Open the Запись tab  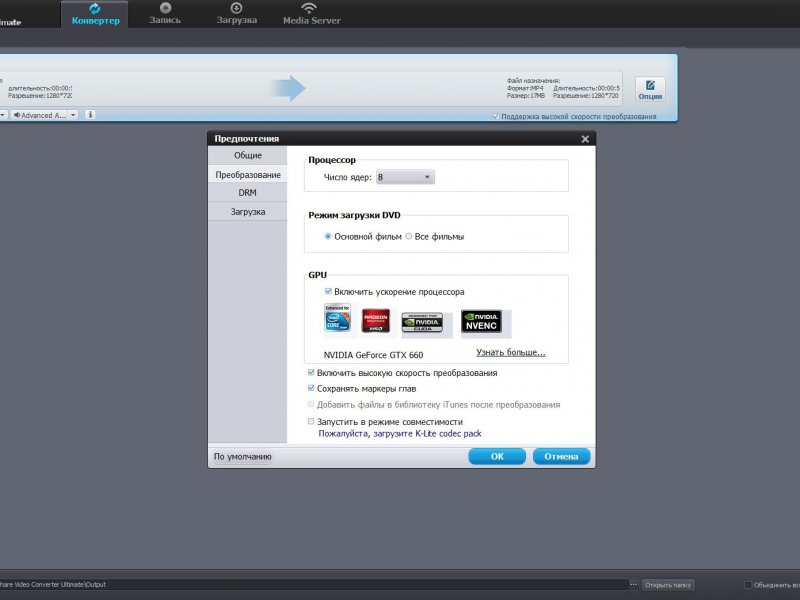[165, 14]
